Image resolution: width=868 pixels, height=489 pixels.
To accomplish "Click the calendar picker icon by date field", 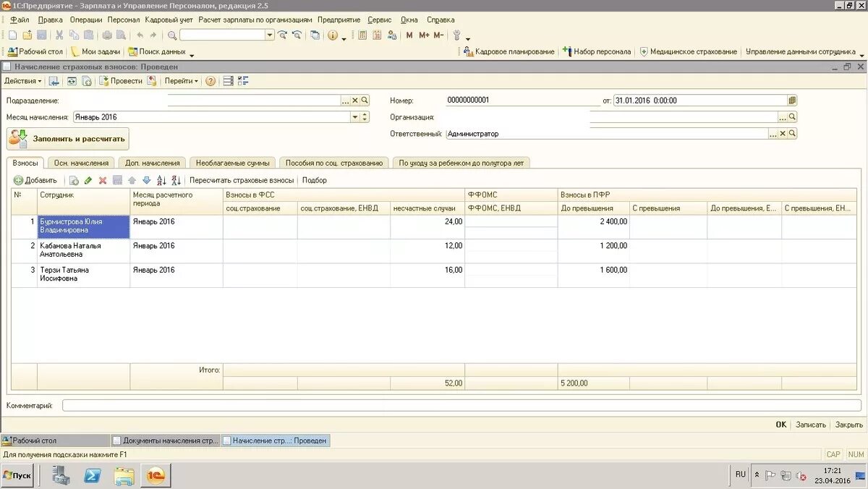I will 792,101.
